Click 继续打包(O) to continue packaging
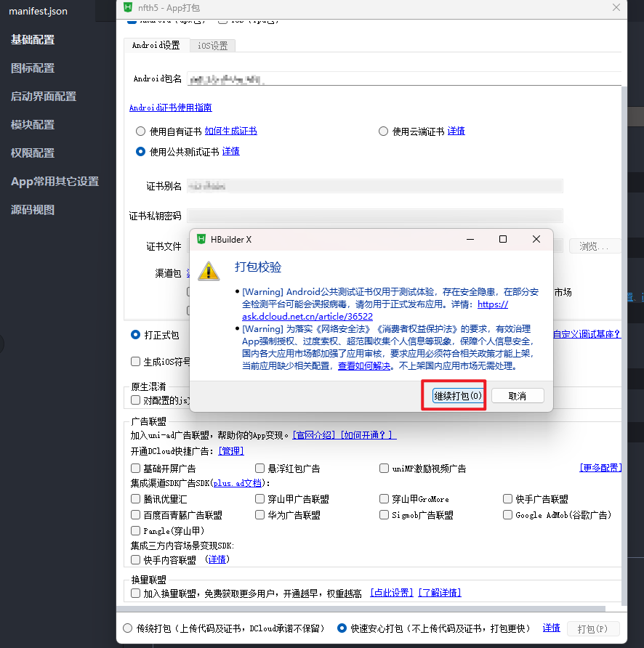 [x=457, y=396]
